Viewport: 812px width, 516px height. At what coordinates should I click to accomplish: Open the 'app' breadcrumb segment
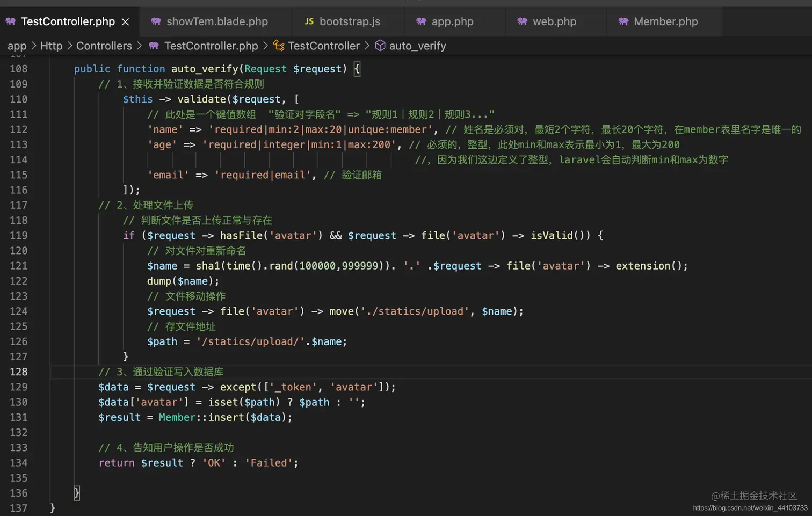coord(17,46)
